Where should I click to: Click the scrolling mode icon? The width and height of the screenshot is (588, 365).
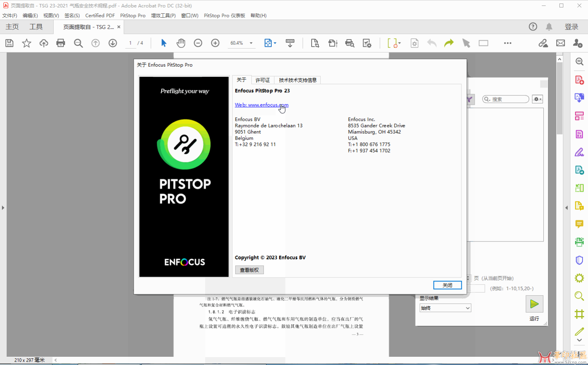point(290,43)
